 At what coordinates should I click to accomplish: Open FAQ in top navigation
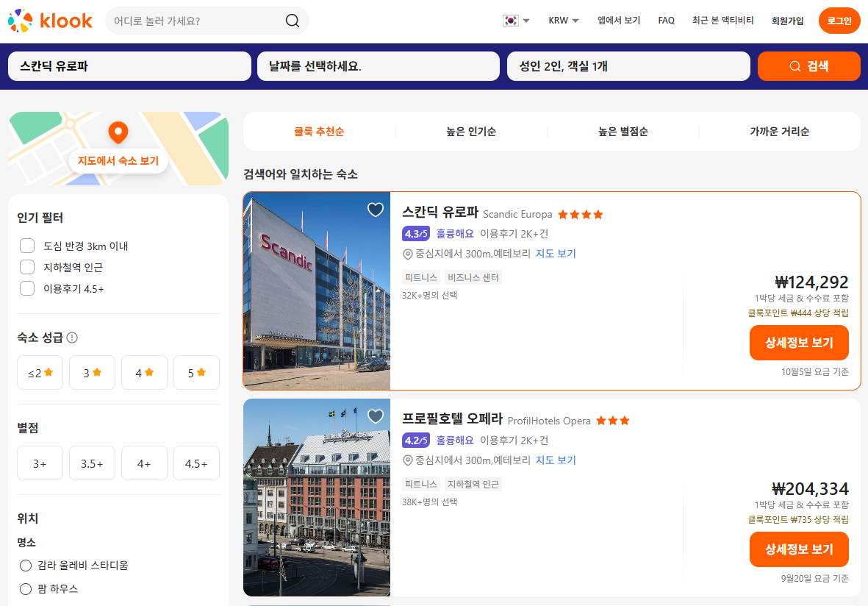point(667,21)
